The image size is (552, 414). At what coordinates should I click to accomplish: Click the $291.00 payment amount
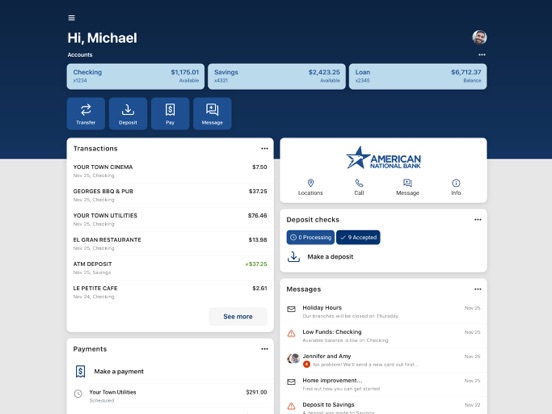coord(256,392)
